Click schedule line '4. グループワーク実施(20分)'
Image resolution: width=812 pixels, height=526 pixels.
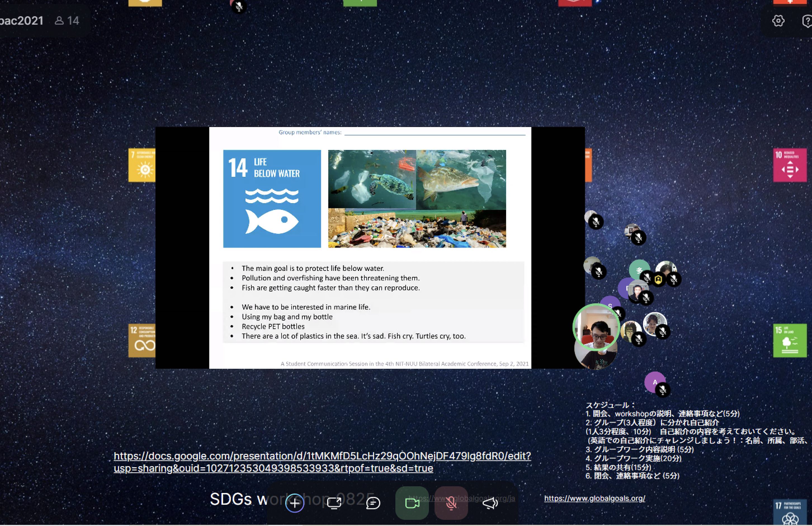coord(634,458)
